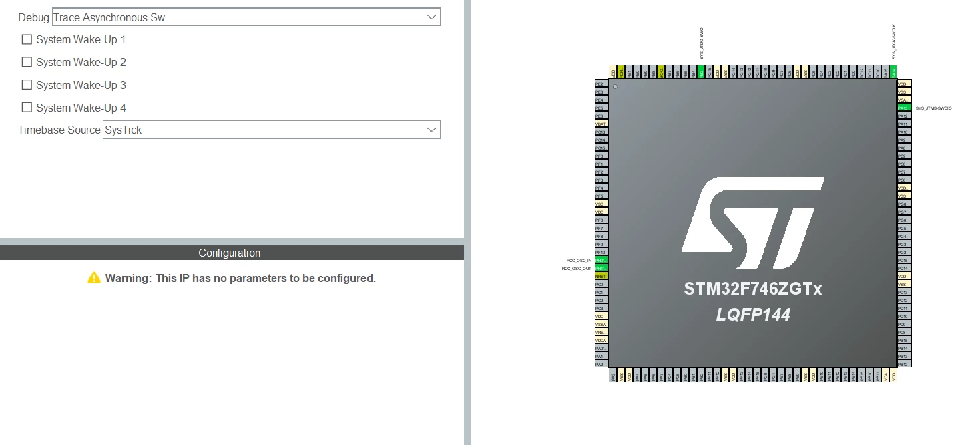Tick the System Wake-Up 3 checkbox

27,85
